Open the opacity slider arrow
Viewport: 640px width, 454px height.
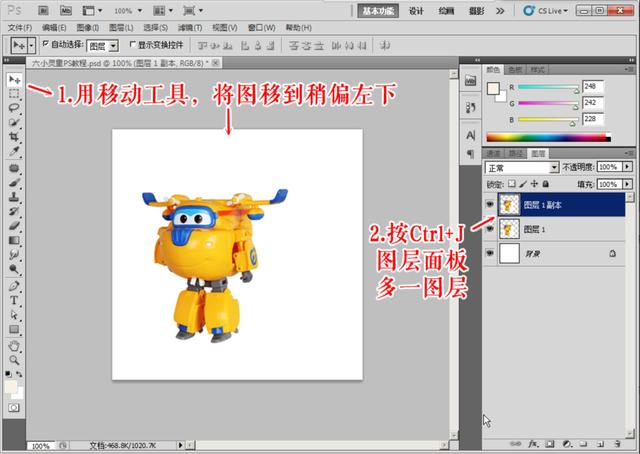pyautogui.click(x=628, y=167)
